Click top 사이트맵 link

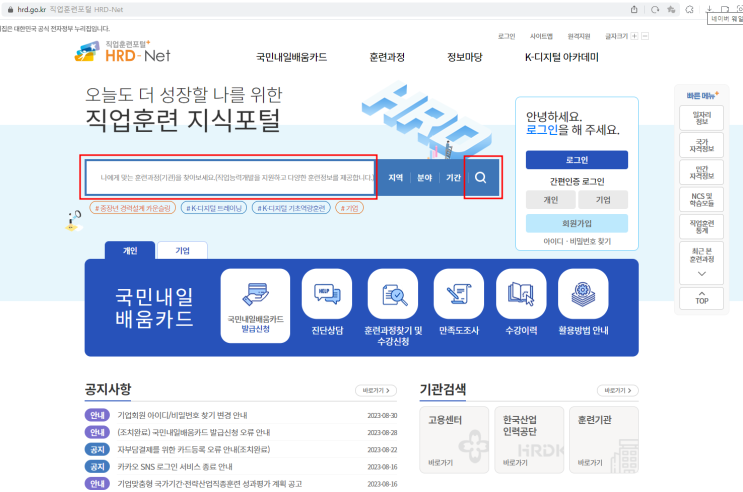click(541, 36)
